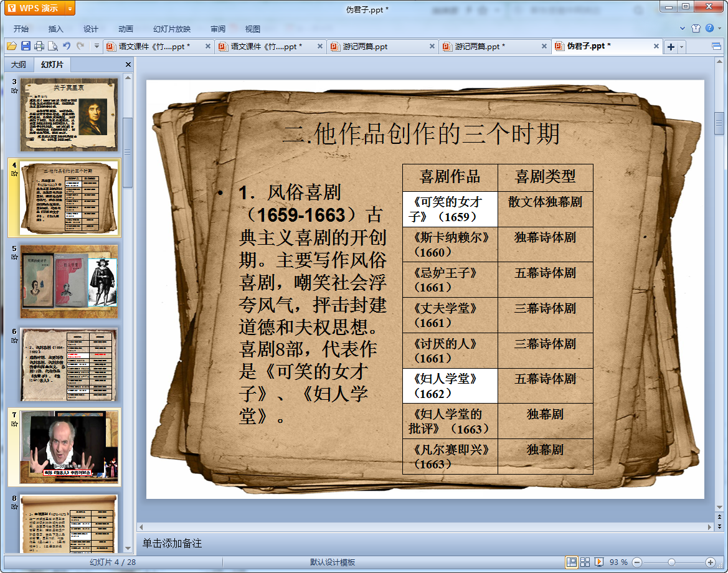Screen dimensions: 728x573
Task: Select slide 3 thumbnail 关于莫里哀
Action: coord(69,115)
